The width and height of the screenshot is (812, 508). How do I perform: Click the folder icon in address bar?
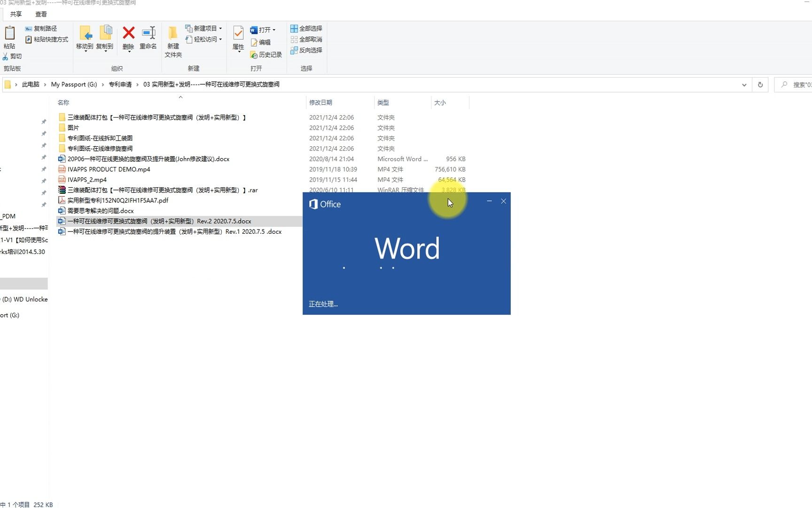click(x=8, y=85)
